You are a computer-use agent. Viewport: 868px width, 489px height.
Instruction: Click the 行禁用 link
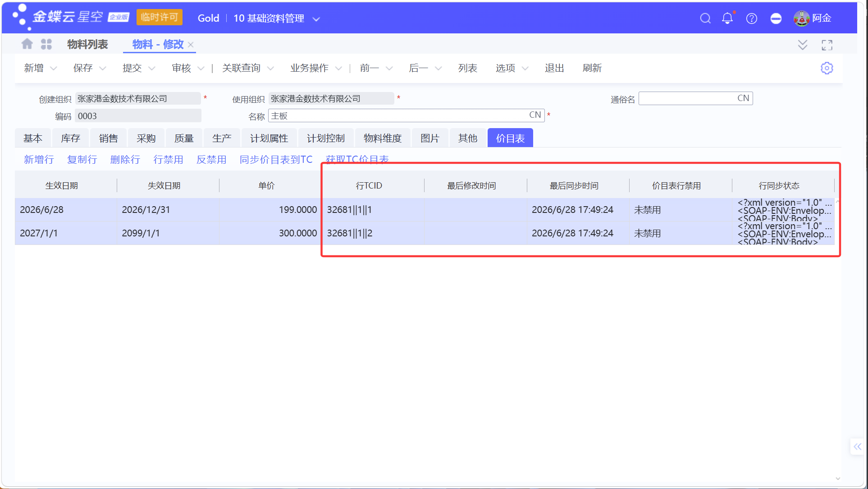(x=169, y=159)
